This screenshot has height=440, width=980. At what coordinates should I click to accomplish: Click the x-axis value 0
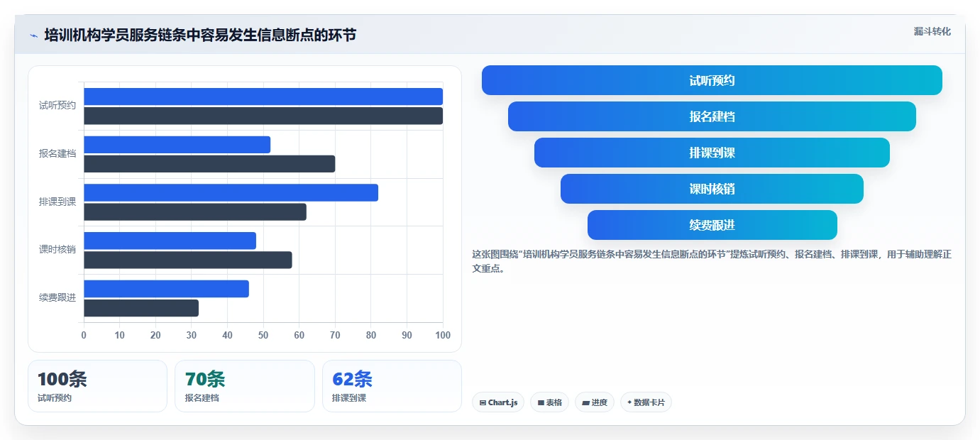point(84,335)
